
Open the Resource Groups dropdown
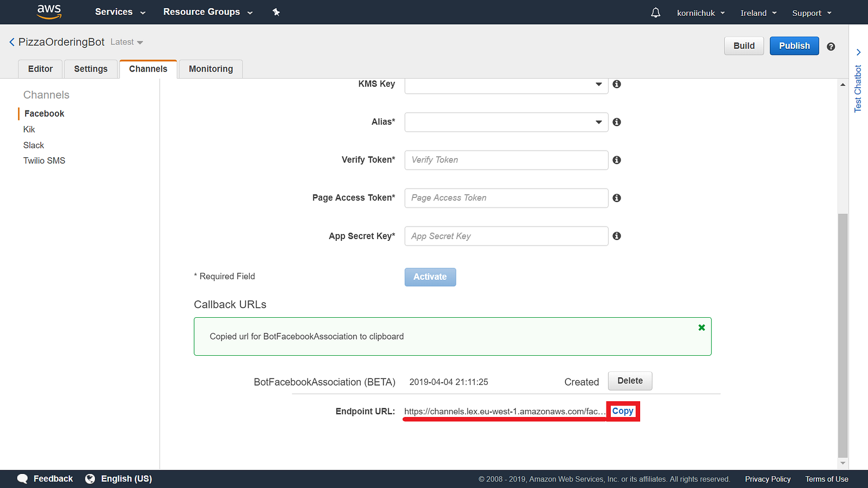click(x=208, y=12)
